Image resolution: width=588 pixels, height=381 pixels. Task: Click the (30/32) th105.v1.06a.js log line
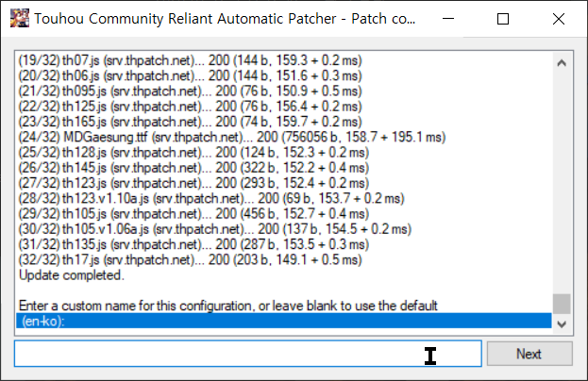pos(215,229)
